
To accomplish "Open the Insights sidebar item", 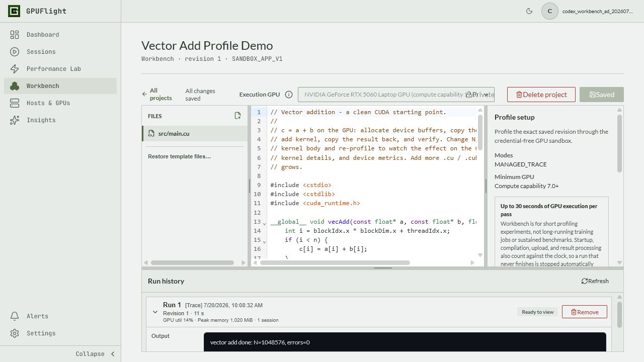I will click(60, 120).
